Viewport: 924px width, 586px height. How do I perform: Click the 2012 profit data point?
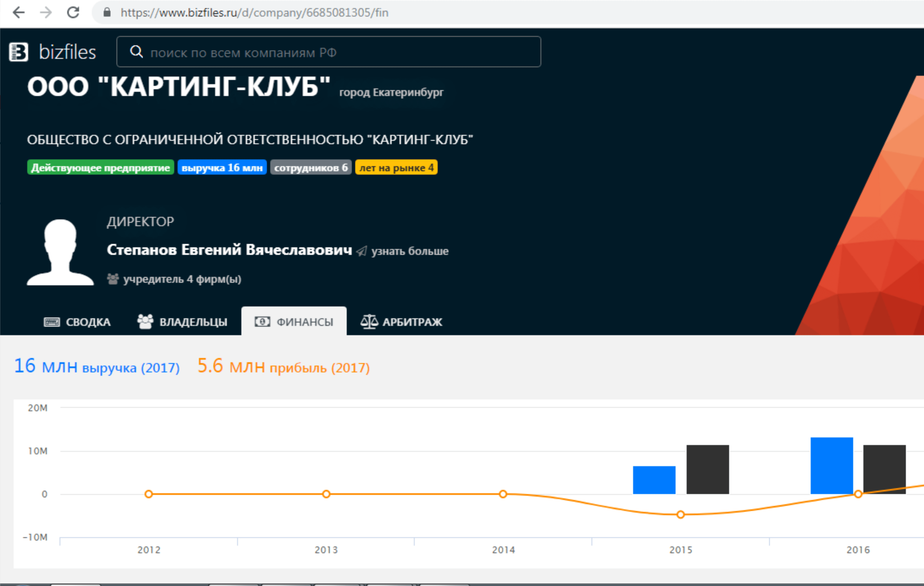point(149,494)
